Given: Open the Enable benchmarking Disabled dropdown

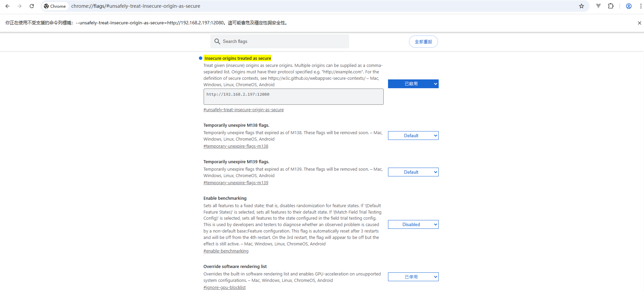Looking at the screenshot, I should pos(413,224).
